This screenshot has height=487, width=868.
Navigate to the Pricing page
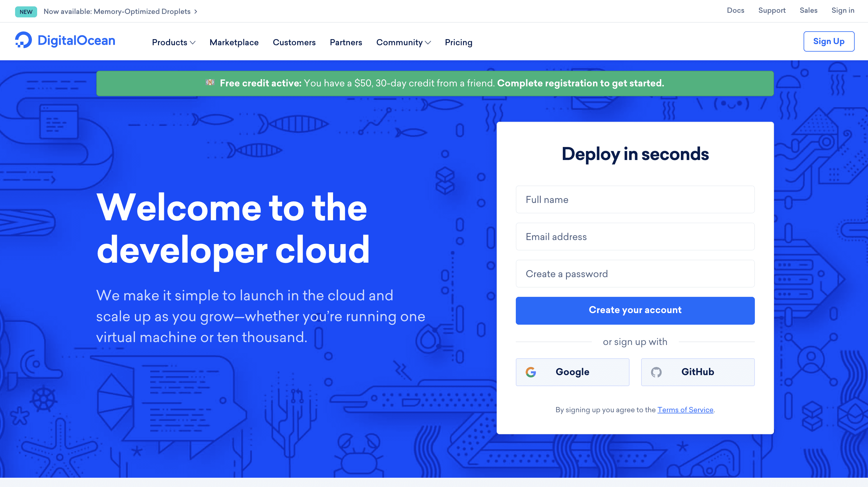tap(458, 42)
